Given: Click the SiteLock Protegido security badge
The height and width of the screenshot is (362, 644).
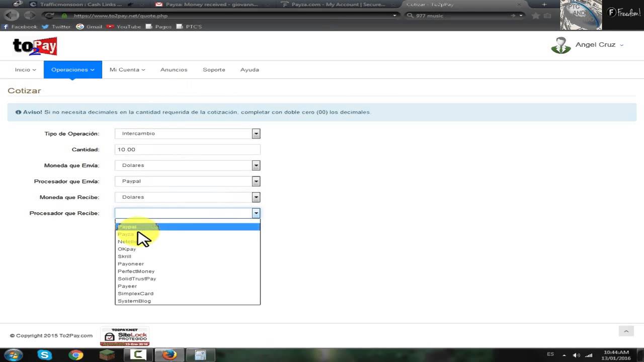Looking at the screenshot, I should click(125, 337).
